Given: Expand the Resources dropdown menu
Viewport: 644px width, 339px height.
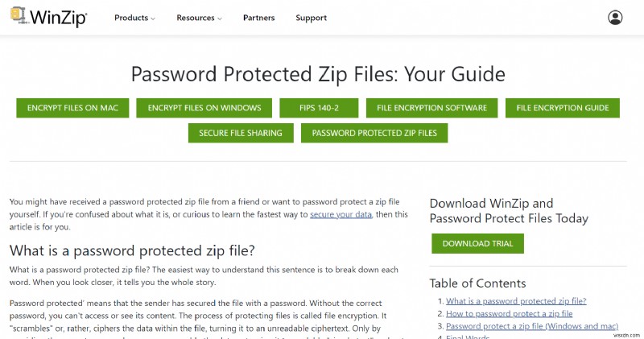Looking at the screenshot, I should coord(200,18).
